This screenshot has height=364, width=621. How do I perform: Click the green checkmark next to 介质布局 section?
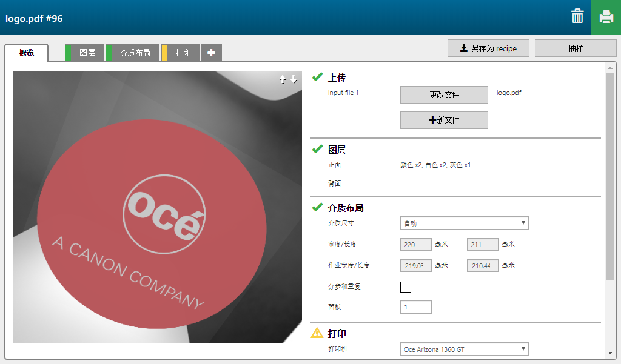(x=318, y=207)
